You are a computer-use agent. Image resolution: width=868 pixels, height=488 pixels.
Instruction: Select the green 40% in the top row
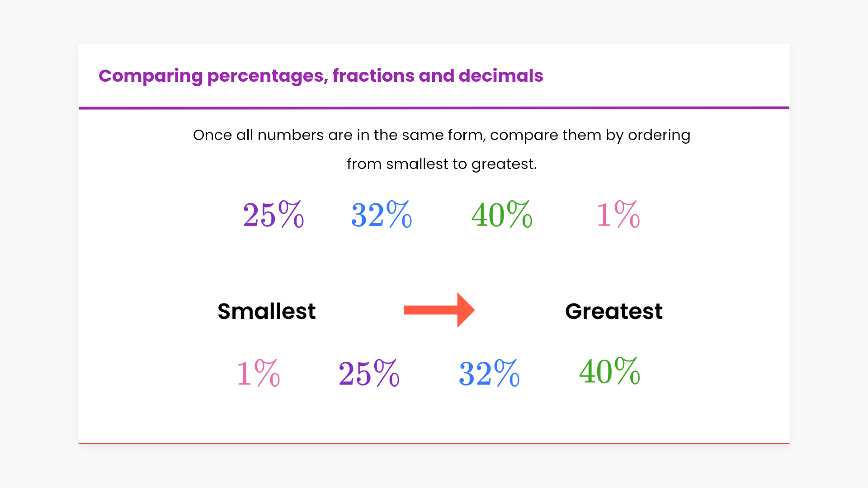(x=501, y=215)
